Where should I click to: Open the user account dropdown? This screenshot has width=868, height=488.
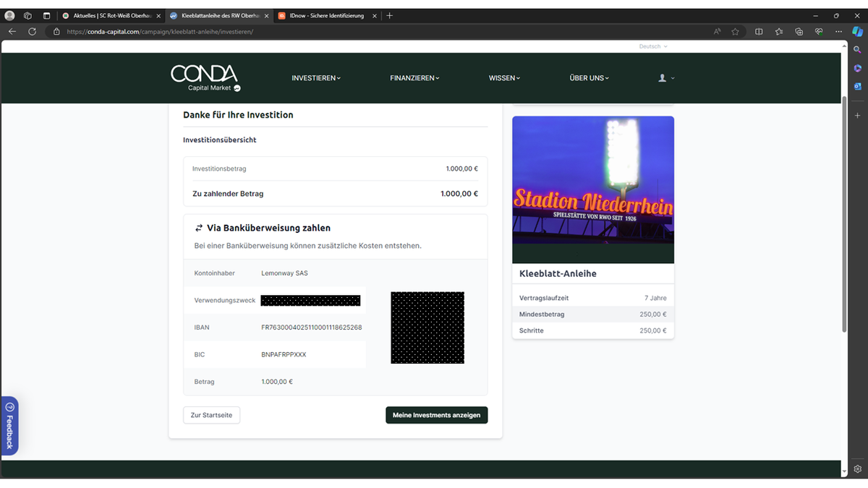666,78
